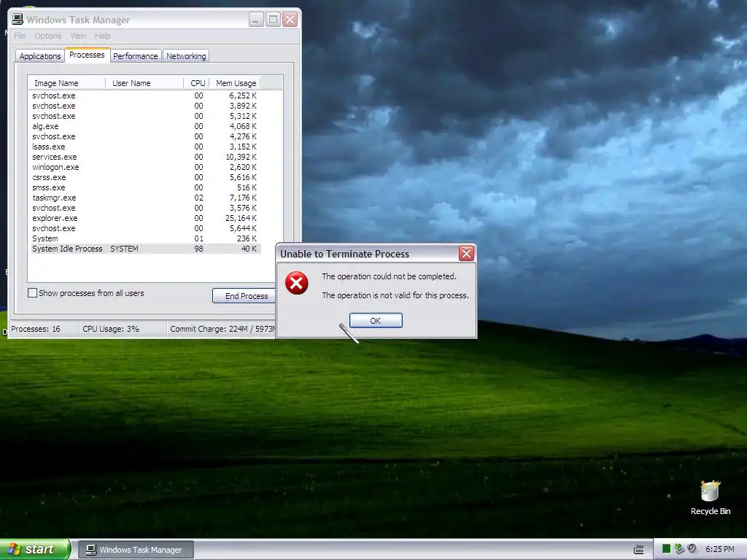Click the keyboard language bar icon
Viewport: 747px width, 560px height.
coord(639,550)
